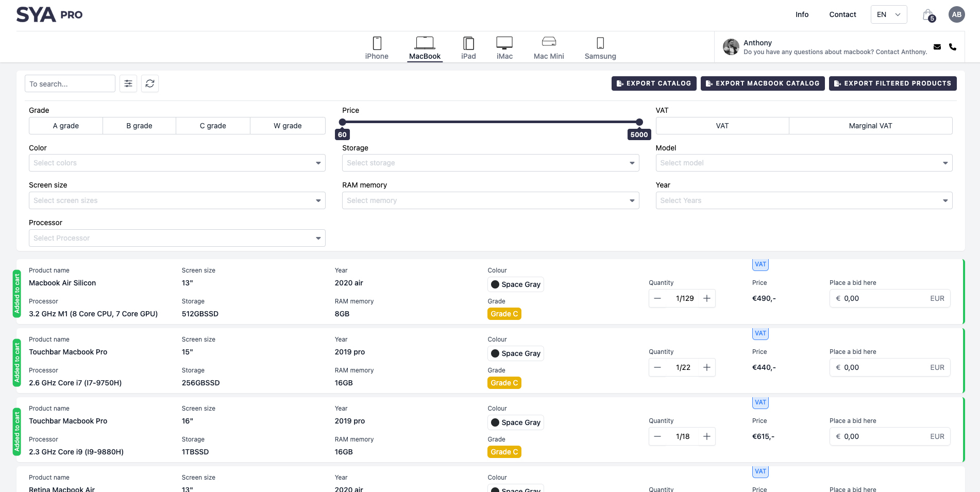Image resolution: width=980 pixels, height=492 pixels.
Task: Decrease quantity for 16" Touchbar Macbook Pro
Action: [x=657, y=436]
